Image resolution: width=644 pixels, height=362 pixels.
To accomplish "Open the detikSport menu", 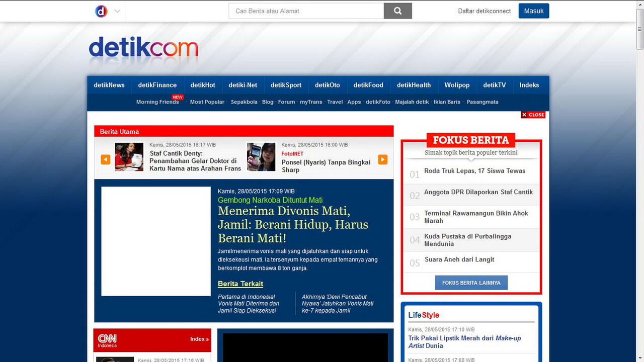I will [286, 85].
